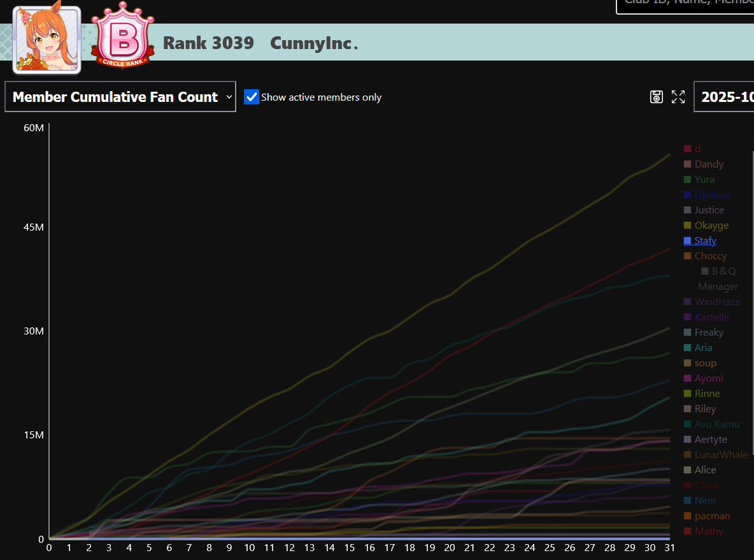Click Rinne legend color swatch
Viewport: 754px width, 560px height.
click(688, 394)
